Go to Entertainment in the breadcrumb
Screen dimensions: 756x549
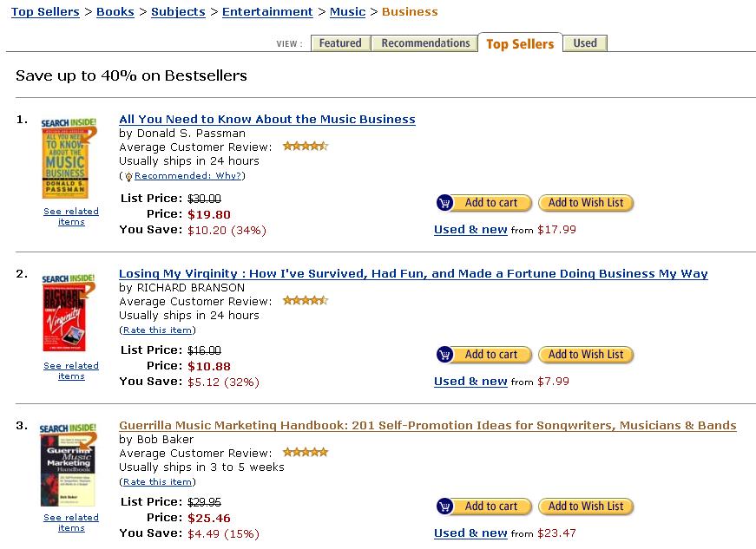[267, 12]
